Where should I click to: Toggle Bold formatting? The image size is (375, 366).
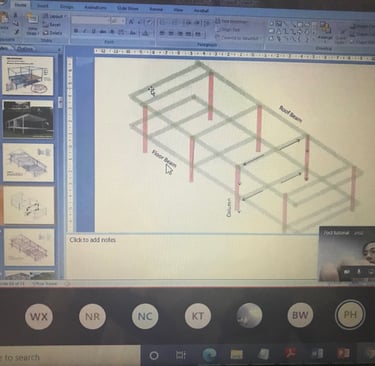76,31
